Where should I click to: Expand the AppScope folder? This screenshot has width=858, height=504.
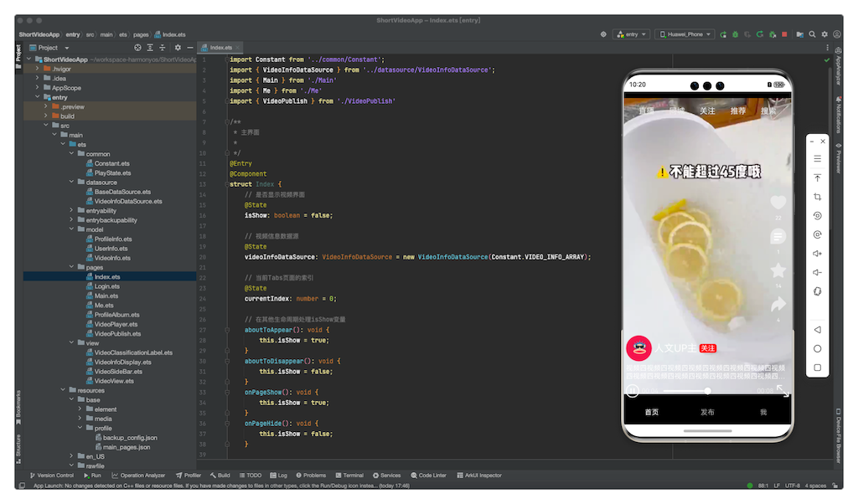coord(37,87)
